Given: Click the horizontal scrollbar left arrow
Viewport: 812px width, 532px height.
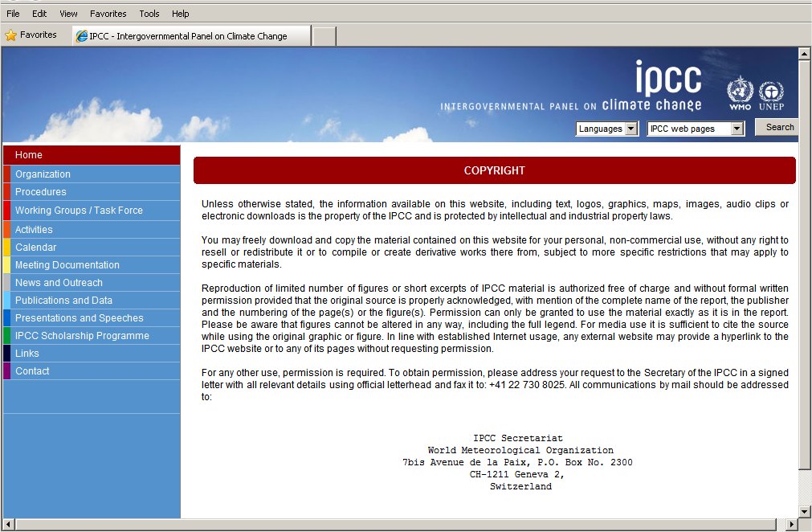Looking at the screenshot, I should [x=8, y=524].
